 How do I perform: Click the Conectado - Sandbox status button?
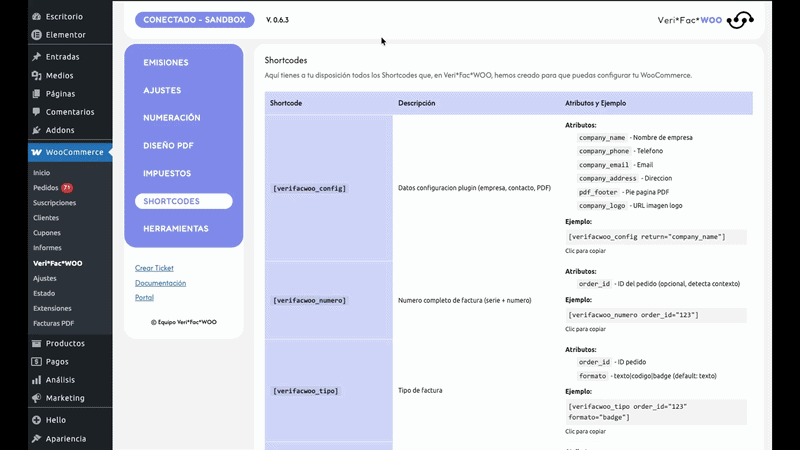pyautogui.click(x=194, y=20)
